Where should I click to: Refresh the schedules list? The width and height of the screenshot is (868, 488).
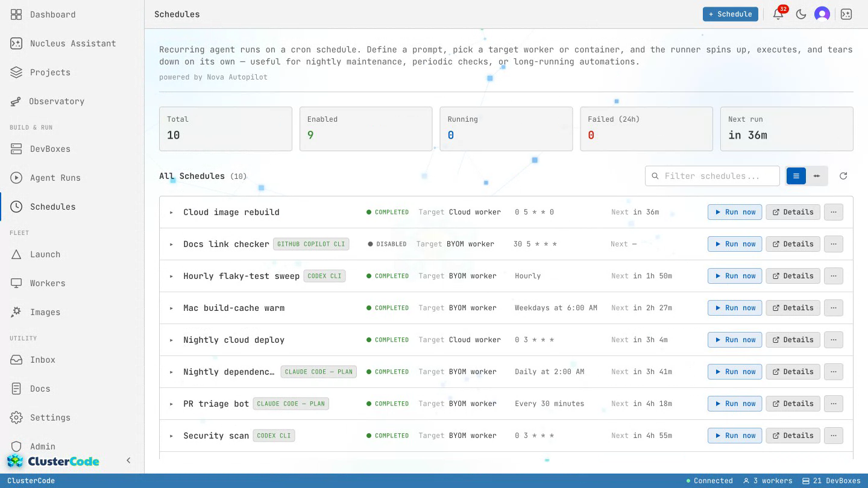click(843, 176)
